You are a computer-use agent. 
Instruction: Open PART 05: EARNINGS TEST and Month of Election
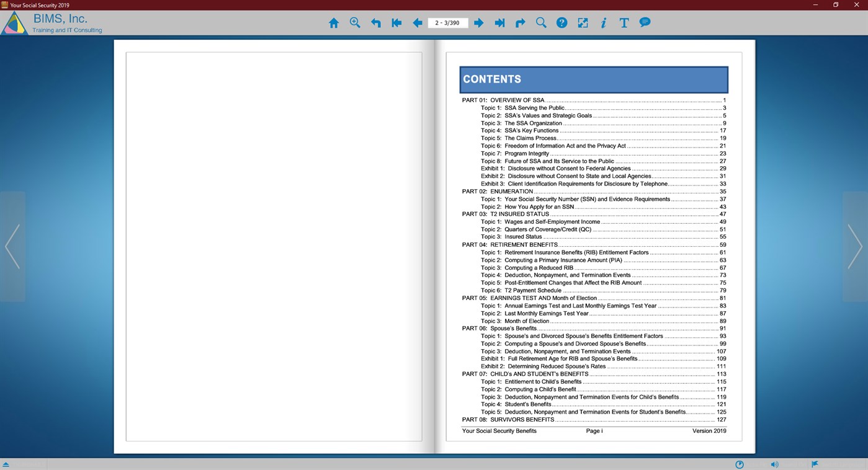coord(594,298)
